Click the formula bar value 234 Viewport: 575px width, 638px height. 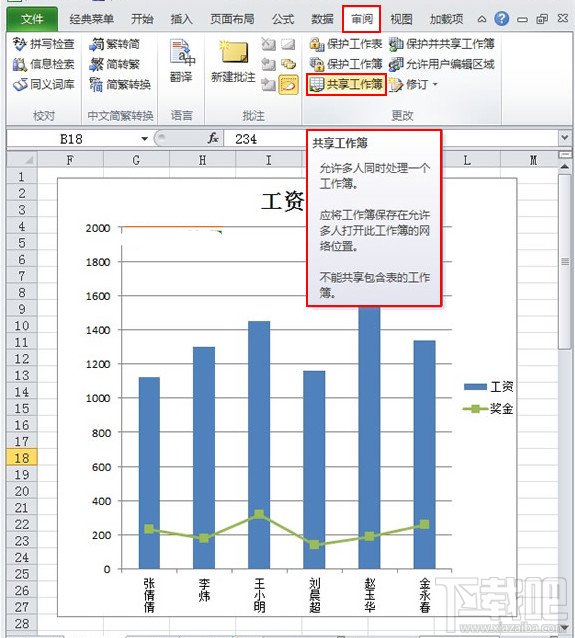[246, 139]
